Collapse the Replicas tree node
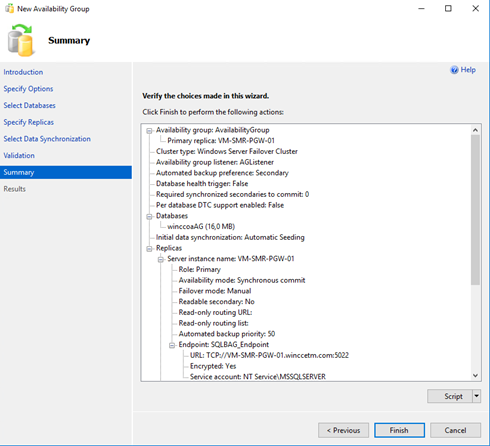This screenshot has height=446, width=490. coord(149,249)
